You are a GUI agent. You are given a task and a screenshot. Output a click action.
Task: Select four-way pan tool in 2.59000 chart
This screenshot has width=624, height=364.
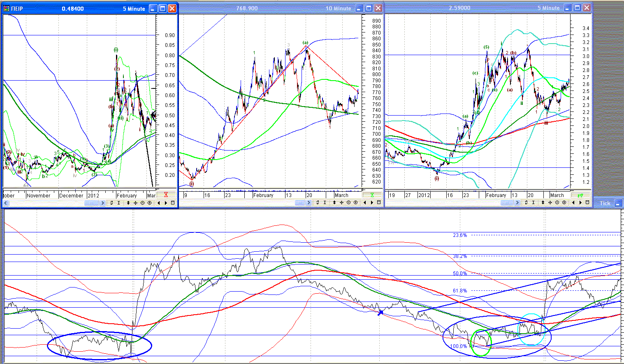coord(550,202)
